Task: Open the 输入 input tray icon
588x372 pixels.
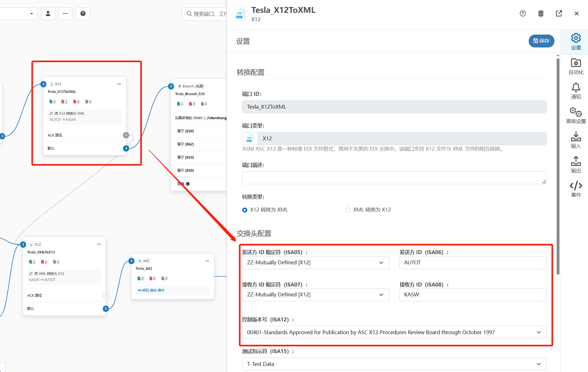Action: 576,140
